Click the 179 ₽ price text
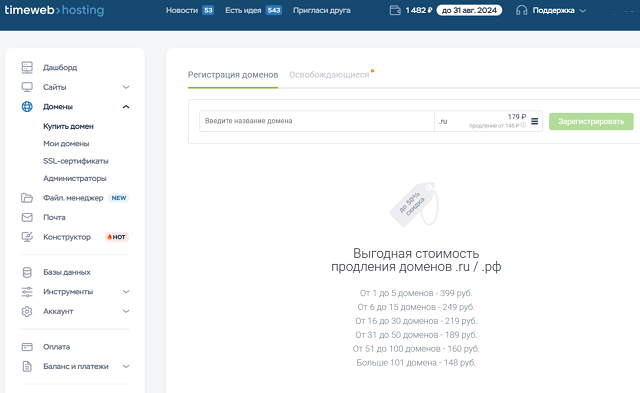Screen dimensions: 640x393 pos(517,117)
